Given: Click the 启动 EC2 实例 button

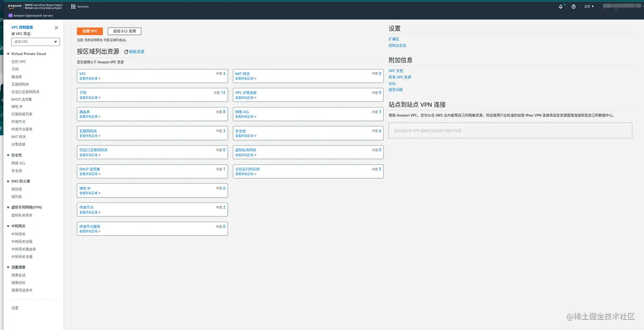Looking at the screenshot, I should 124,31.
